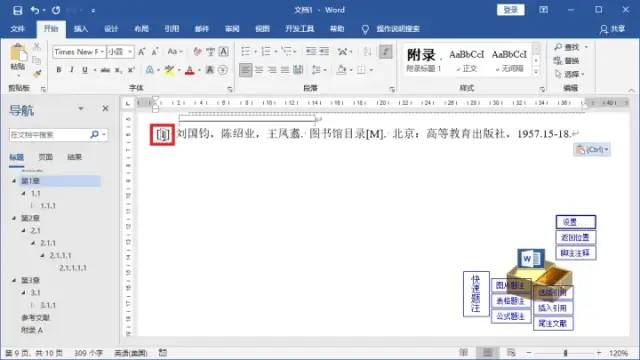Image resolution: width=640 pixels, height=360 pixels.
Task: Open the Times New Roman font dropdown
Action: [102, 52]
